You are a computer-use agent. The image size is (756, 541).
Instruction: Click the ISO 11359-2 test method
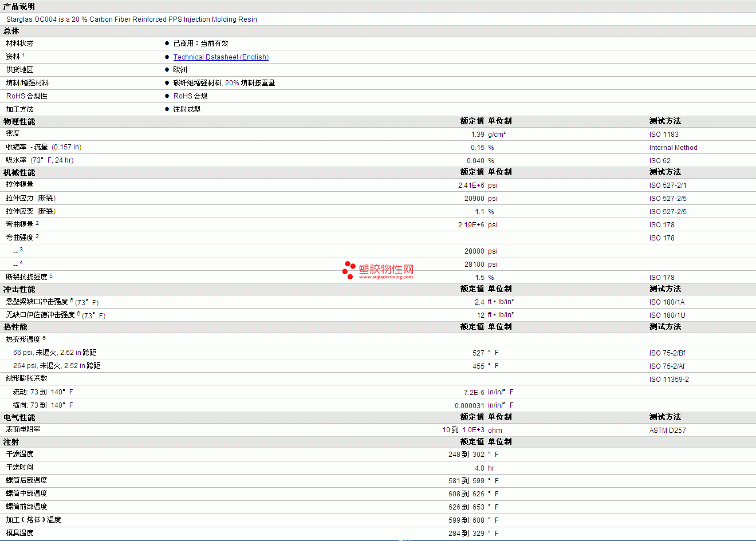click(669, 380)
